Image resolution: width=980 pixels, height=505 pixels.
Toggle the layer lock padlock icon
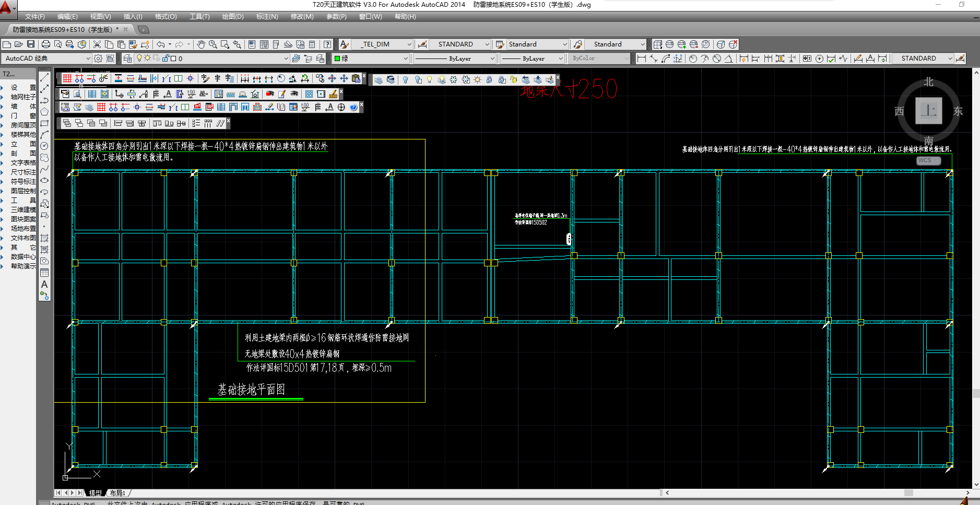click(x=166, y=58)
